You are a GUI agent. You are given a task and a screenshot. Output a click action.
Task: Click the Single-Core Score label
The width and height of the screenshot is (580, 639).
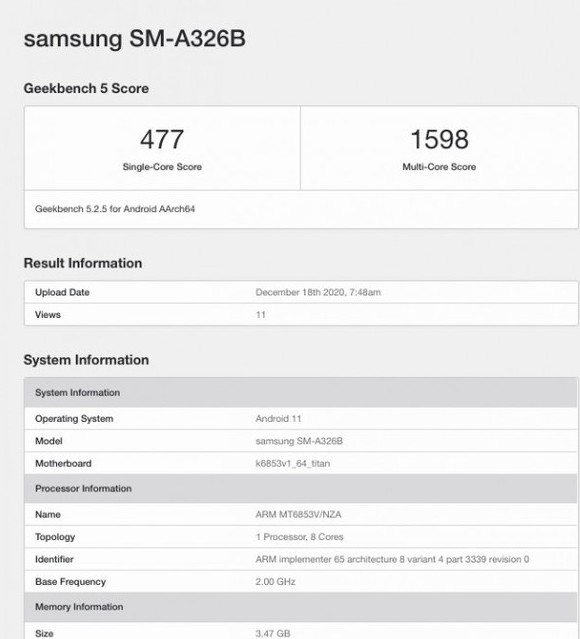[162, 167]
